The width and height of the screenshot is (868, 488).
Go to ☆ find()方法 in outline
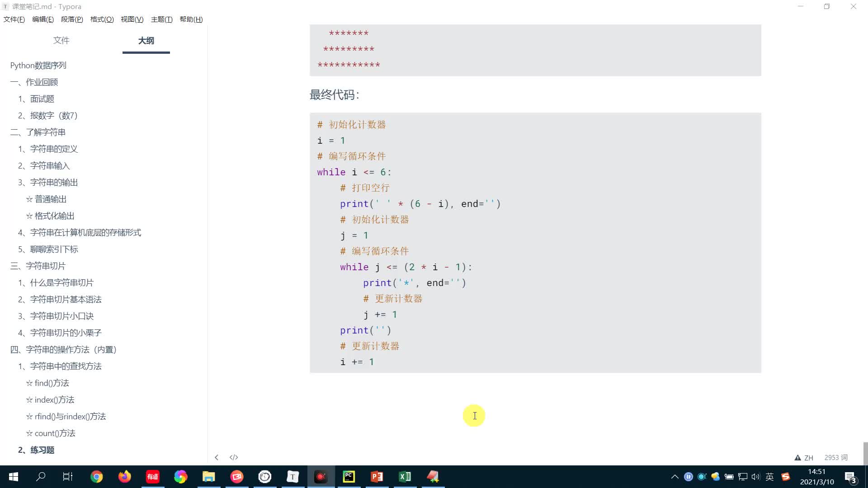[x=47, y=383]
